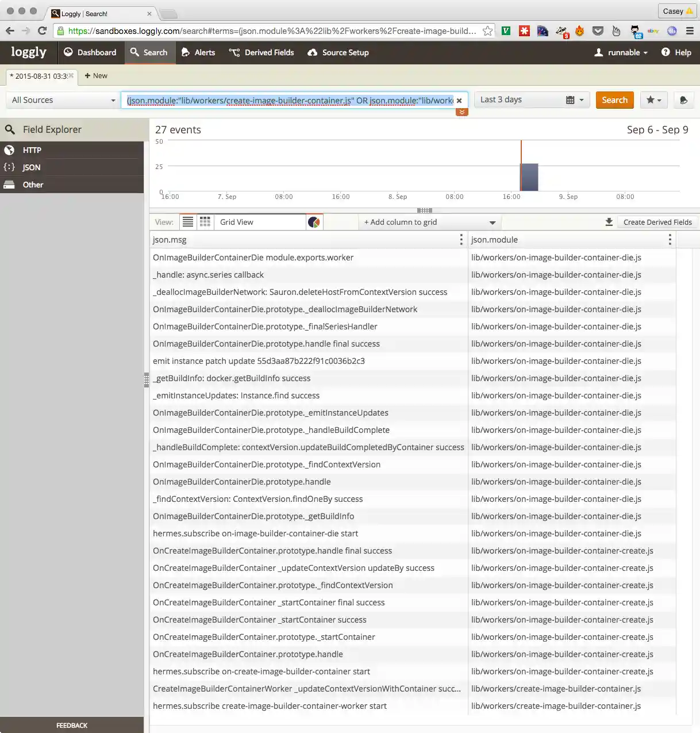This screenshot has height=733, width=700.
Task: Click the Create Derived Fields button
Action: pyautogui.click(x=657, y=222)
